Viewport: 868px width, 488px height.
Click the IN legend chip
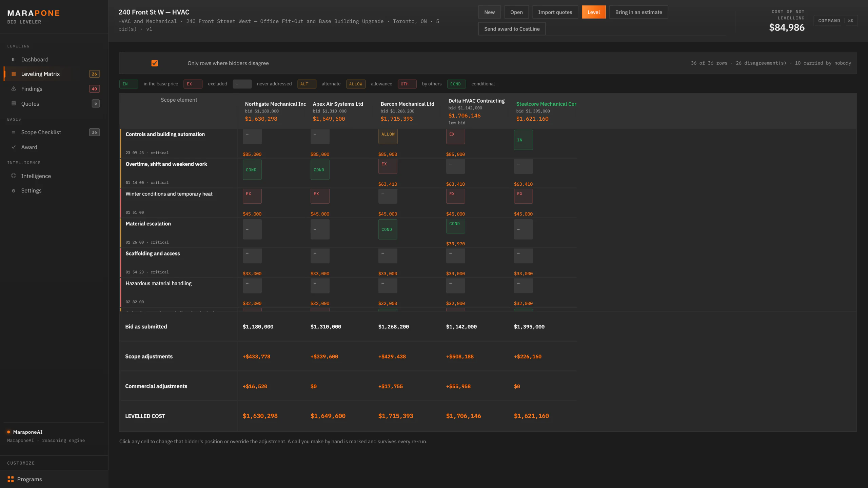coord(129,84)
